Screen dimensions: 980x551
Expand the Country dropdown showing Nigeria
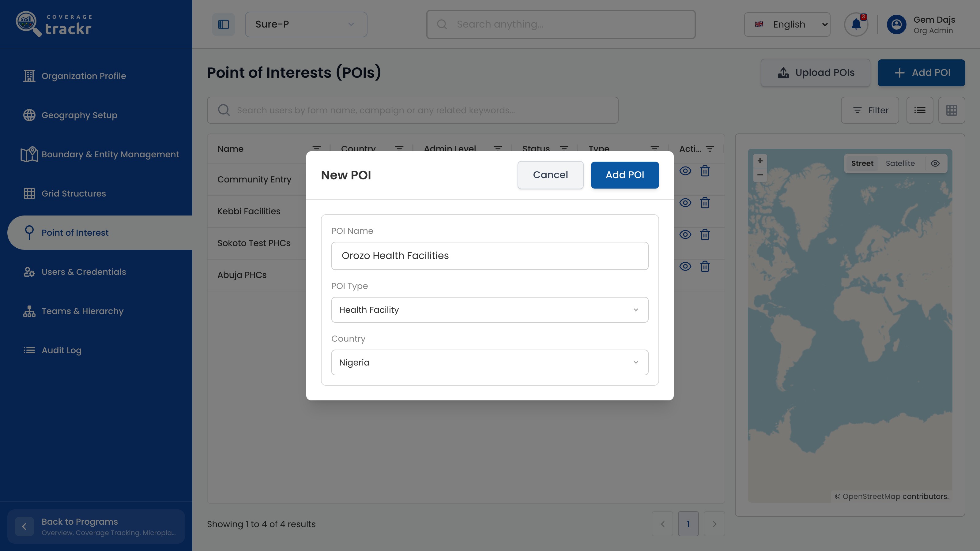point(490,362)
